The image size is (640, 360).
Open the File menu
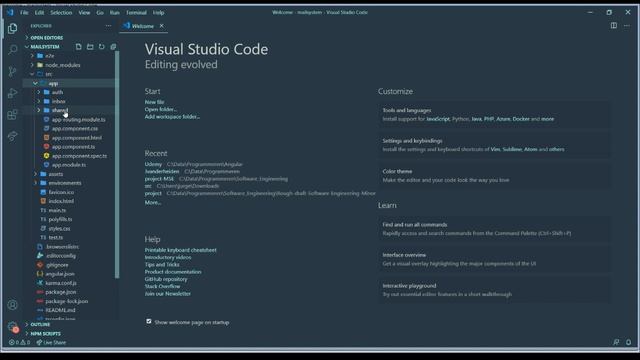pos(24,13)
